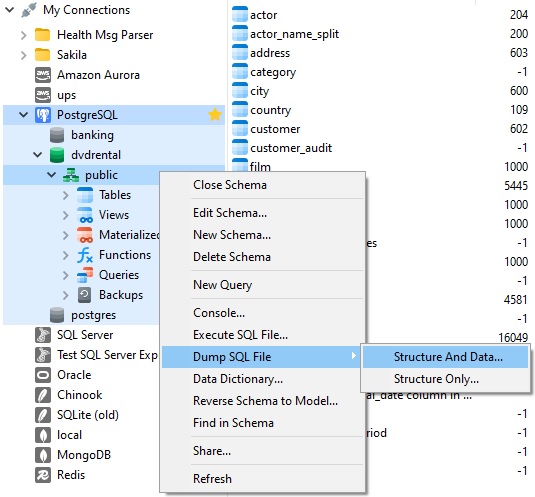
Task: Expand the Health Msg Parser folder
Action: [24, 35]
